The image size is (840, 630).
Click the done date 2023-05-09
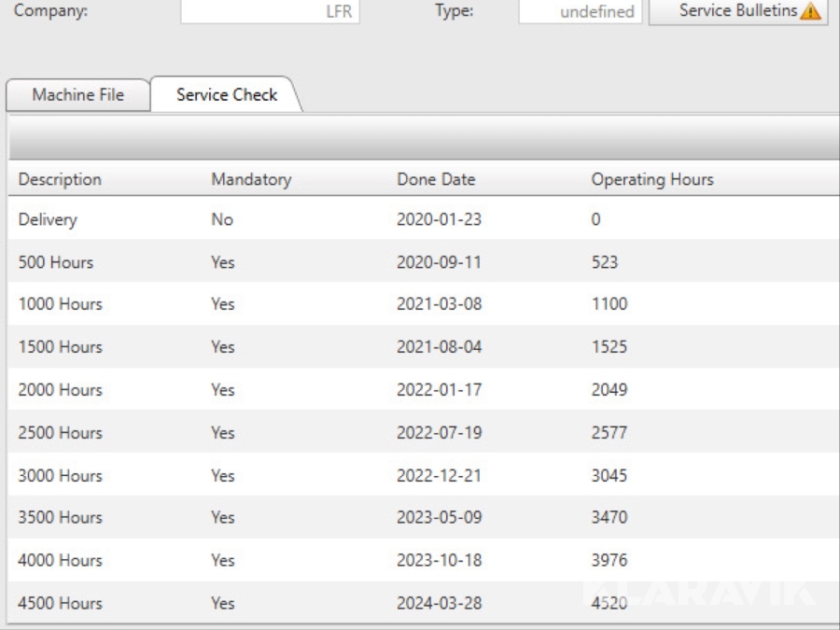pos(440,517)
